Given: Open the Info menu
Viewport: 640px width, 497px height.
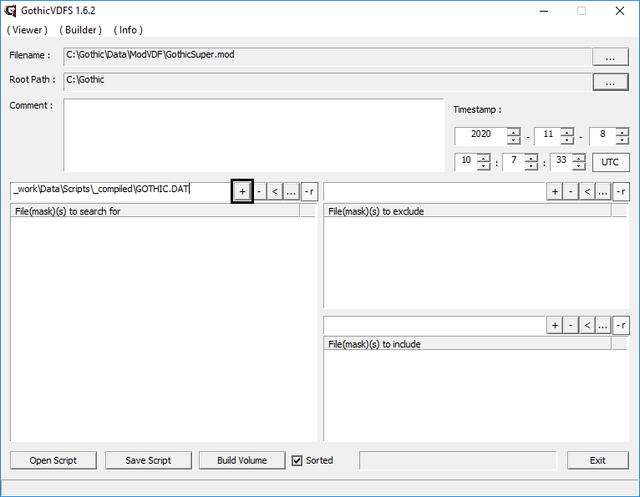Looking at the screenshot, I should (x=128, y=30).
